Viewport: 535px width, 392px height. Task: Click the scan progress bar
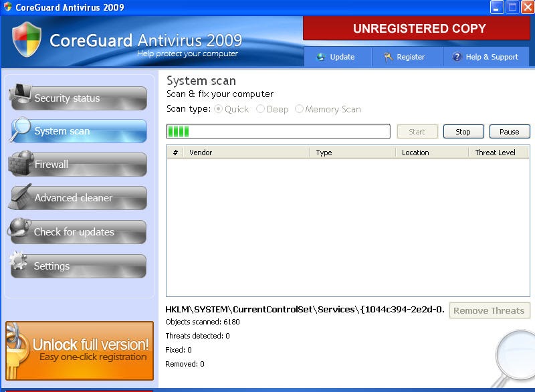click(x=278, y=131)
